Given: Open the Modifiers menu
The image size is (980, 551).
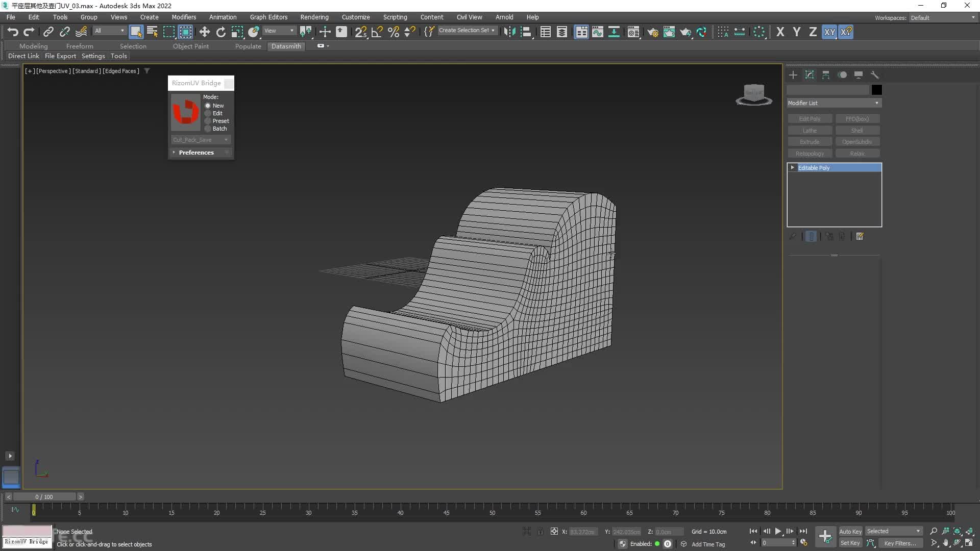Looking at the screenshot, I should (184, 17).
